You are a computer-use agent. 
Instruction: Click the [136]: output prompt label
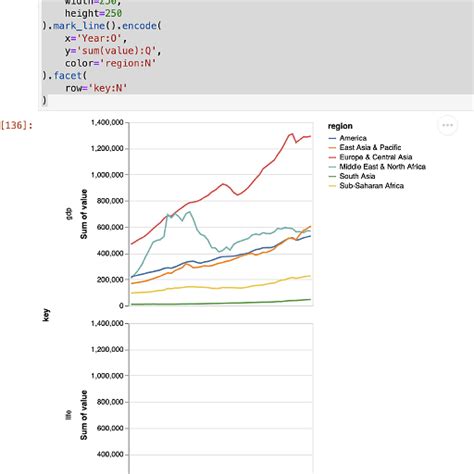[17, 126]
